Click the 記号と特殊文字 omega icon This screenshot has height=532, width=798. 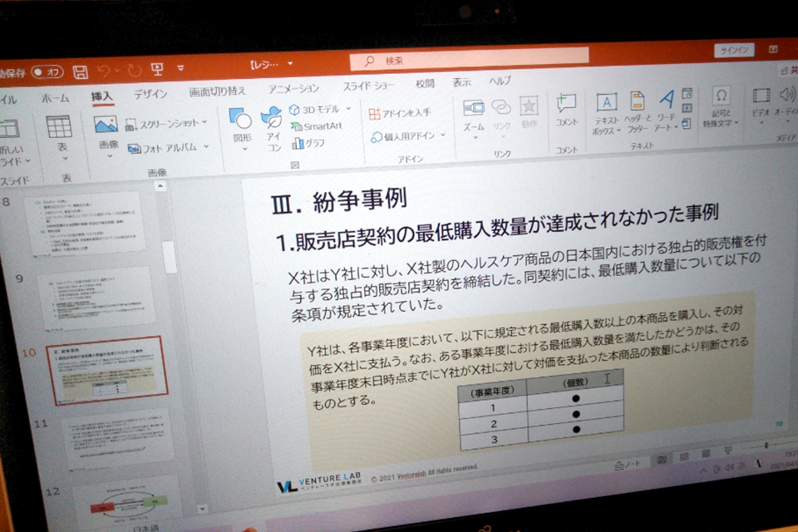click(722, 96)
